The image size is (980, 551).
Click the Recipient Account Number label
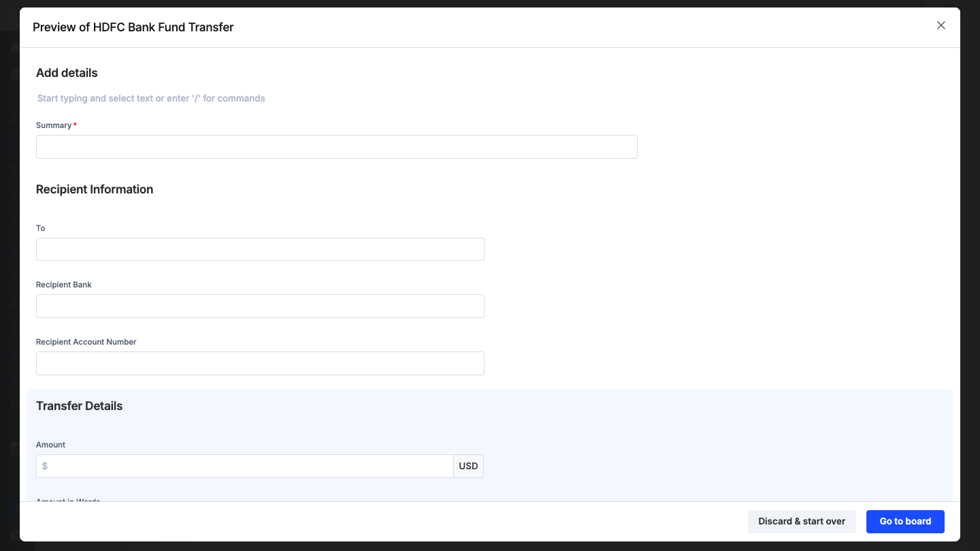point(86,342)
